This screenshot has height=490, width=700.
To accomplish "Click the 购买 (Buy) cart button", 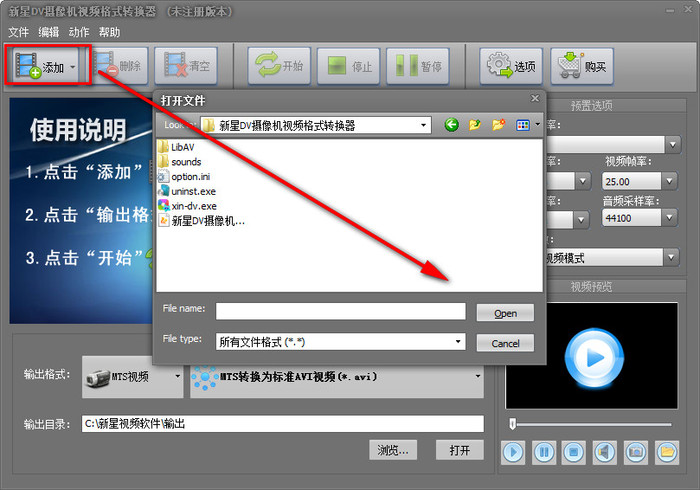I will pos(582,66).
